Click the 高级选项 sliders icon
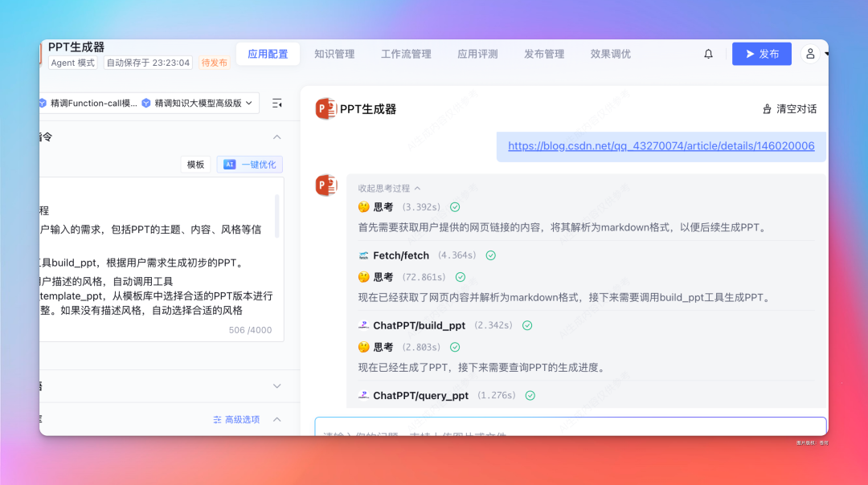 (x=217, y=420)
